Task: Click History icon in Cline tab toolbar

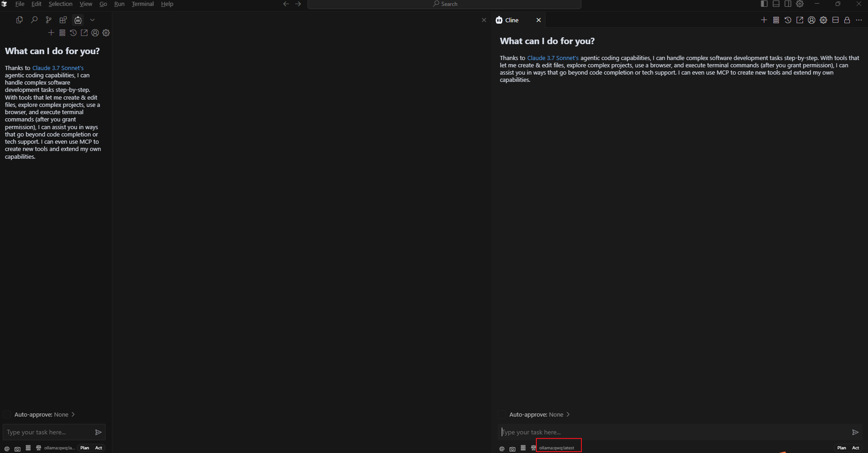Action: [x=788, y=20]
